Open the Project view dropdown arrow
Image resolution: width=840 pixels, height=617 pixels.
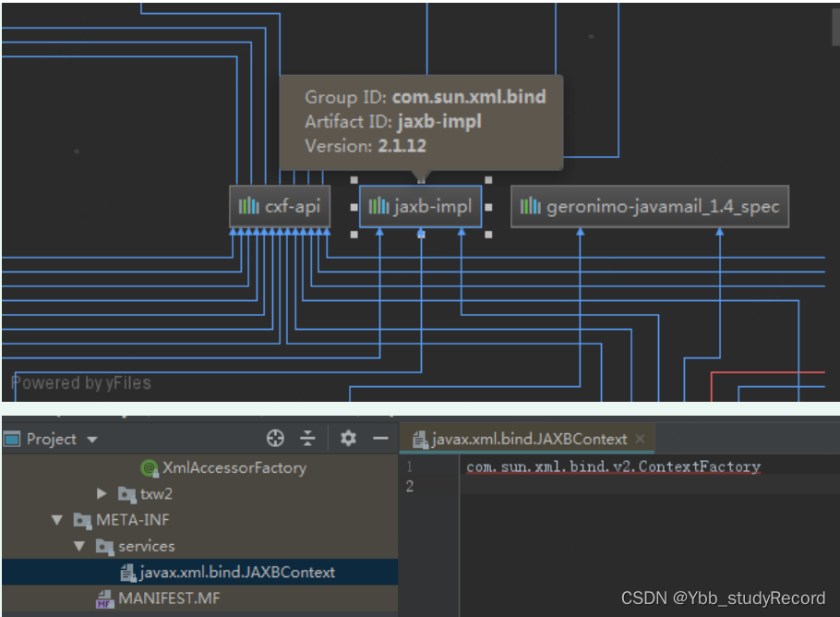[92, 440]
